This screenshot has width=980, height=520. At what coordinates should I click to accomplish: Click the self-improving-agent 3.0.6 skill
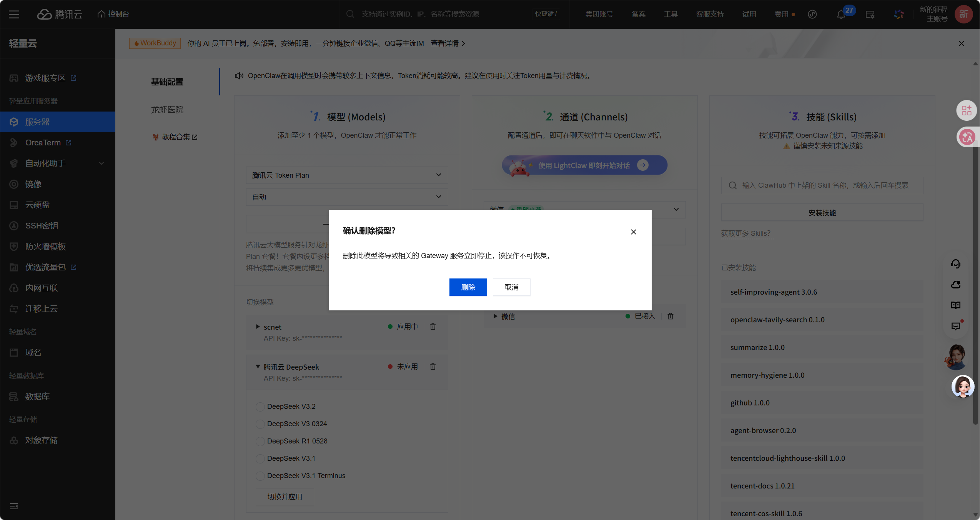click(822, 292)
